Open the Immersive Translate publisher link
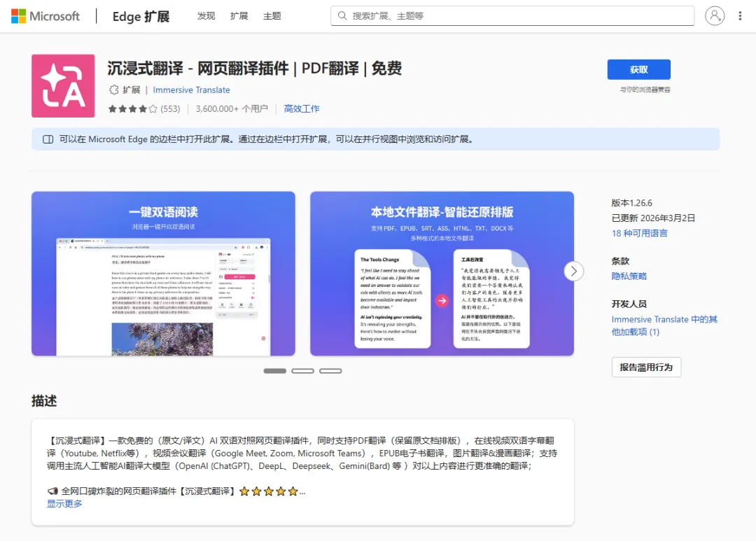The width and height of the screenshot is (756, 541). click(x=191, y=90)
